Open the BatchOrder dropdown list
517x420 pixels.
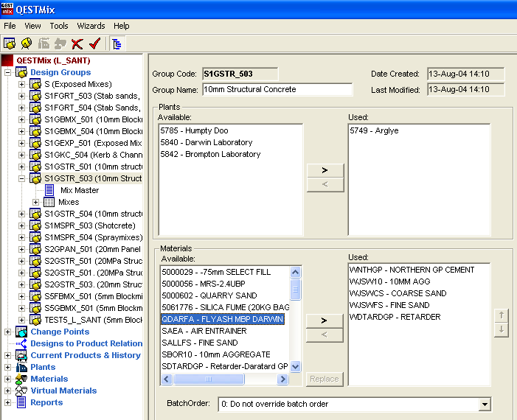[484, 404]
